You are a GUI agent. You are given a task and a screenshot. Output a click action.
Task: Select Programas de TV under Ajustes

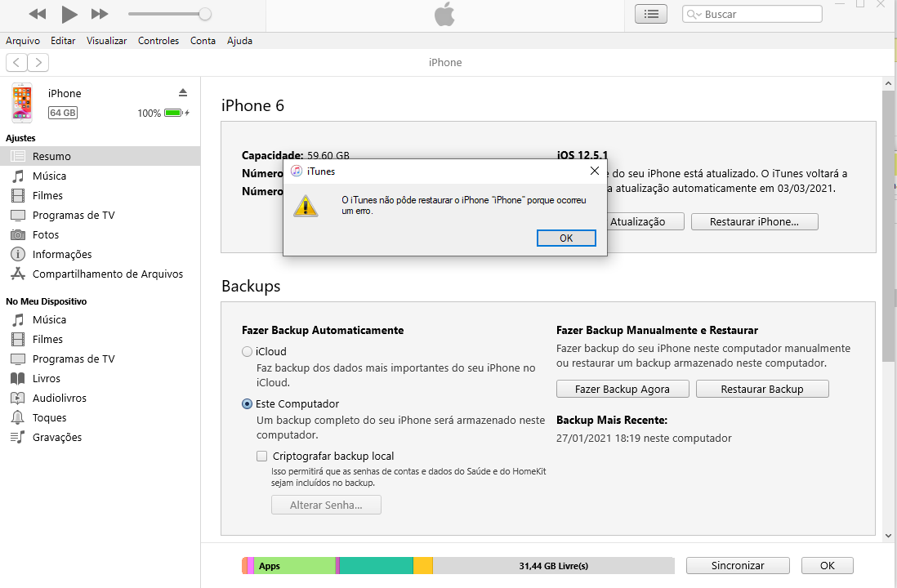point(100,215)
